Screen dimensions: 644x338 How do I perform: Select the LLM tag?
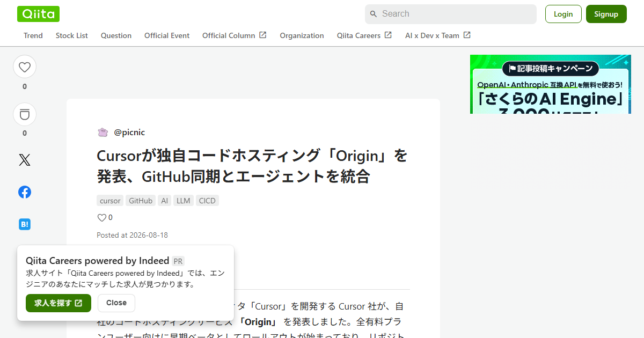click(x=184, y=201)
